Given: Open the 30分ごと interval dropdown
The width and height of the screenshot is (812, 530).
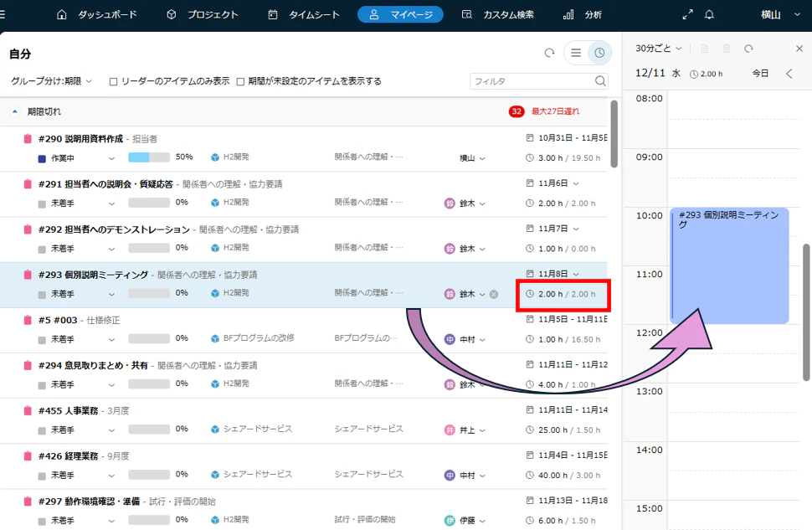Looking at the screenshot, I should [658, 49].
